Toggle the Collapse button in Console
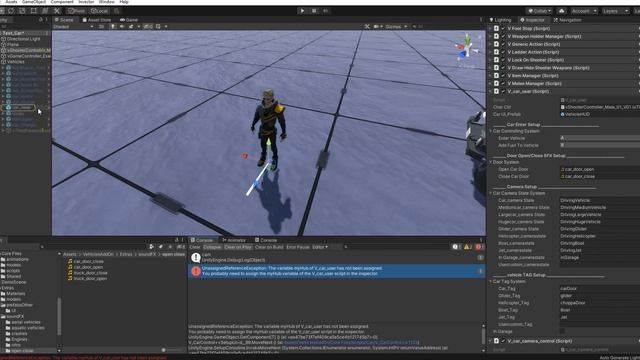The height and width of the screenshot is (360, 640). pyautogui.click(x=212, y=247)
